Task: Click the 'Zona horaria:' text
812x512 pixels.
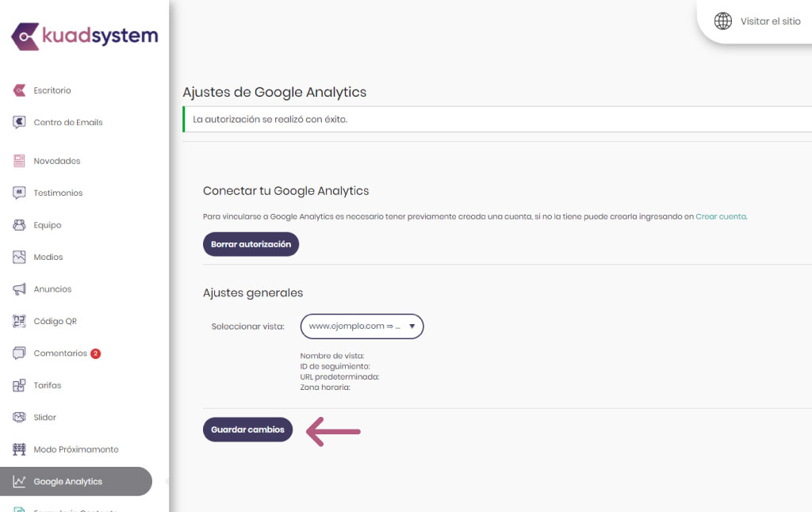Action: tap(325, 388)
